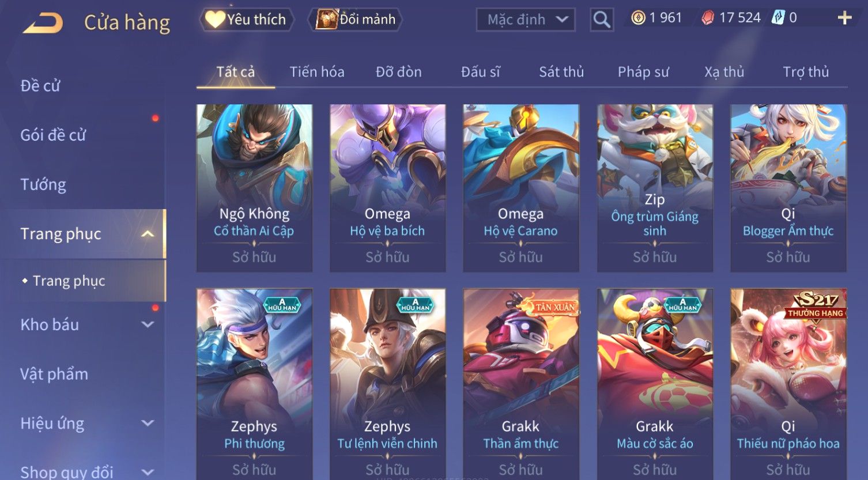Expand the Hiệu ứng sidebar section
The height and width of the screenshot is (480, 868).
pyautogui.click(x=148, y=423)
